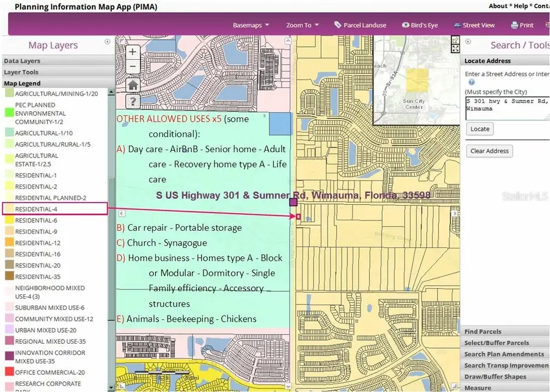
Task: Click the street address input field
Action: point(507,104)
